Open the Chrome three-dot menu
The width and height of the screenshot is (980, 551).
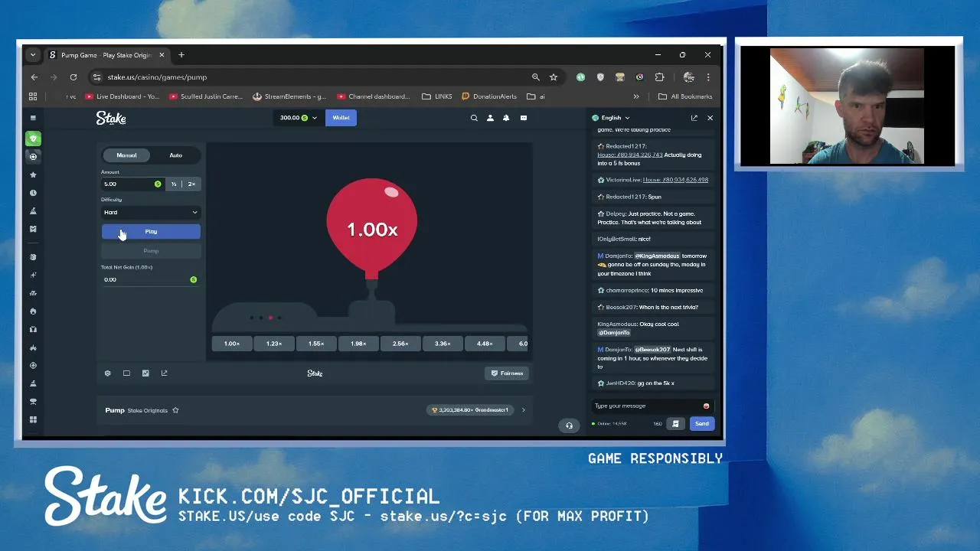tap(708, 77)
